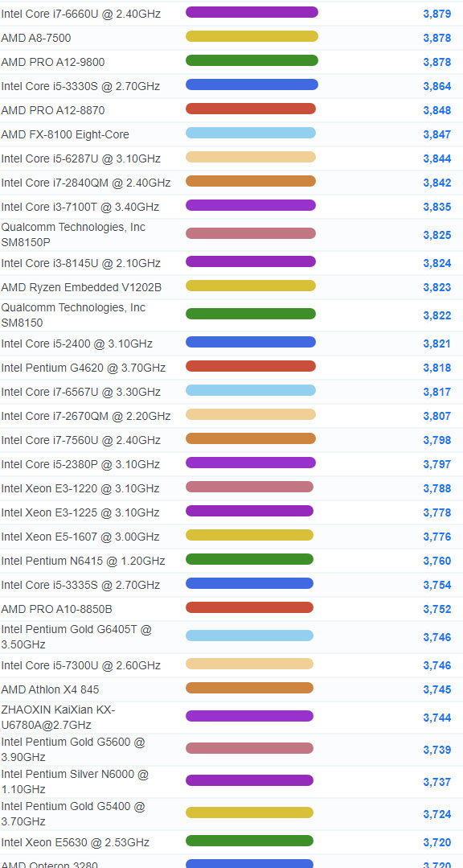Open the AMD PRO A12-9800 entry
Viewport: 463px width, 868px height.
coord(52,62)
